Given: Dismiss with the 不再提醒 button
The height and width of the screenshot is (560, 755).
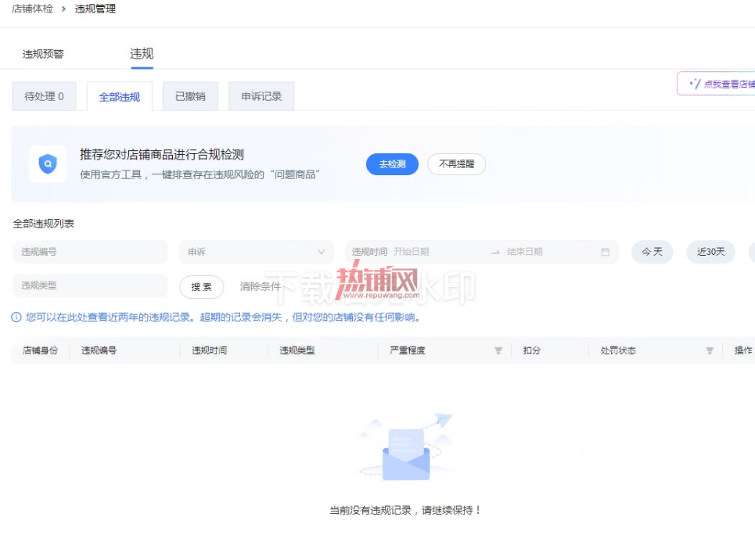Looking at the screenshot, I should click(456, 164).
